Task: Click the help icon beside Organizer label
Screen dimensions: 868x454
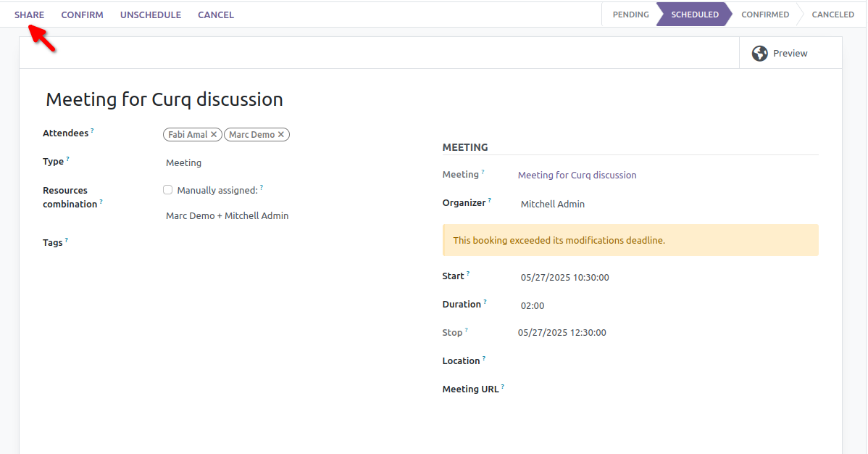Action: click(489, 200)
